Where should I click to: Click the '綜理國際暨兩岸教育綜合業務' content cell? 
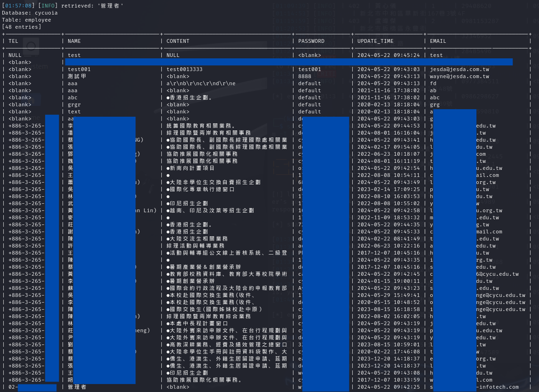pos(209,316)
